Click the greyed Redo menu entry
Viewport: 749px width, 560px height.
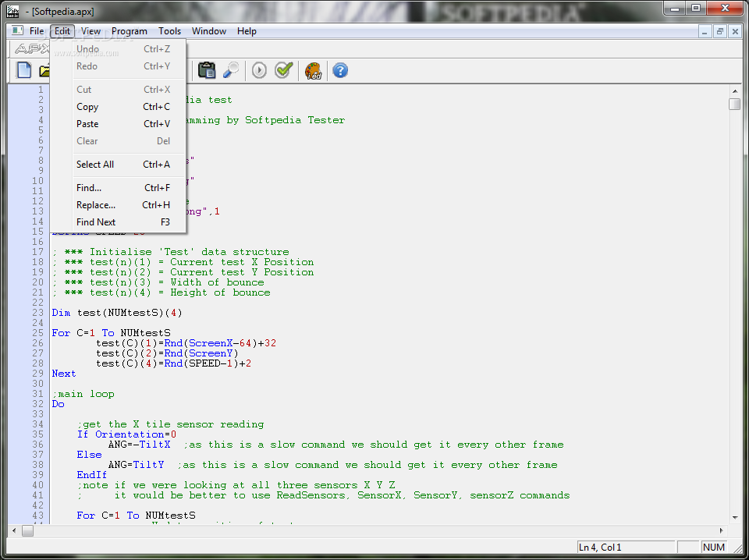[118, 66]
